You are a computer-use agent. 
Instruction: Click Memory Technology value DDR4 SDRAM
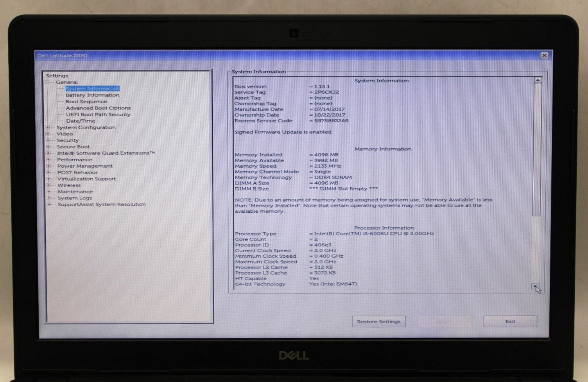[x=333, y=178]
